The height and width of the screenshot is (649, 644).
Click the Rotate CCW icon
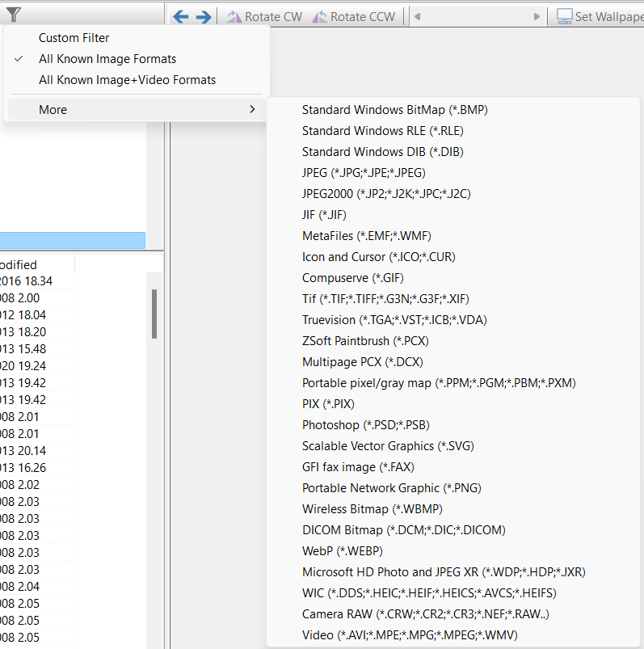pos(320,16)
